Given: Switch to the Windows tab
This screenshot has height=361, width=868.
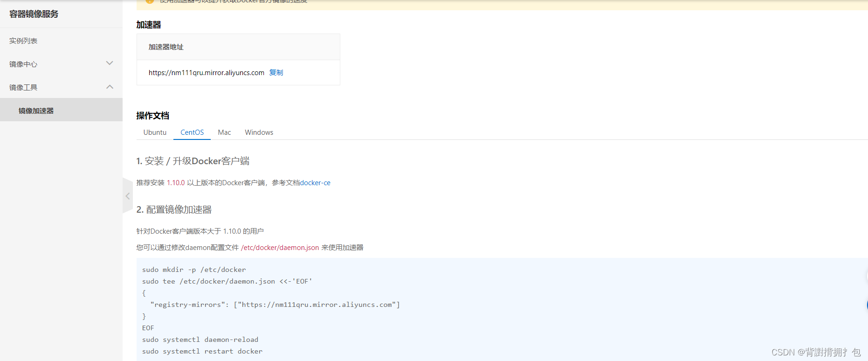Looking at the screenshot, I should coord(259,132).
